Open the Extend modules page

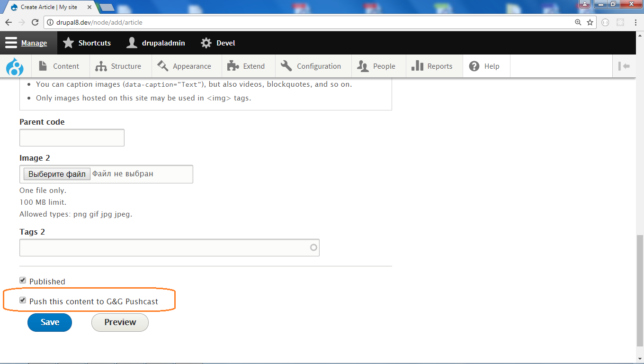(x=248, y=66)
